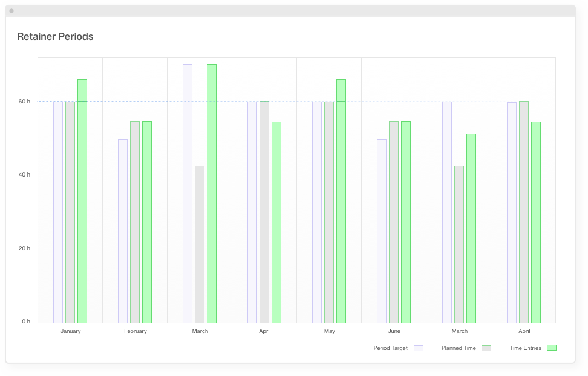Viewport: 588px width, 376px height.
Task: Click the 40 h axis label
Action: (x=24, y=175)
